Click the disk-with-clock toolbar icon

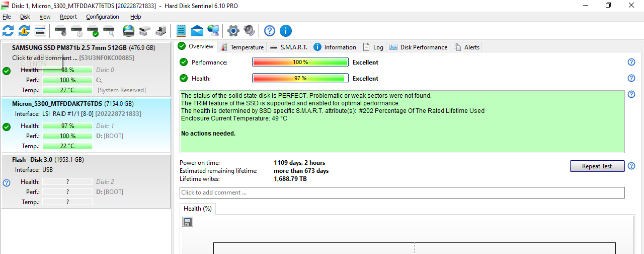[76, 31]
